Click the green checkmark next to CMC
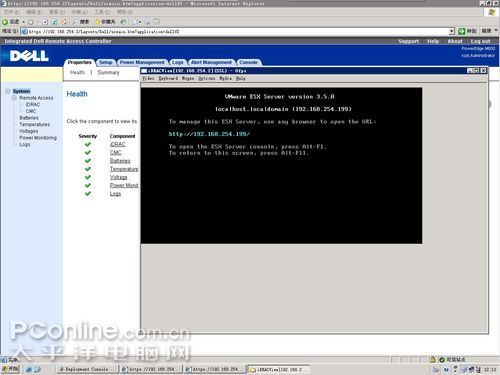This screenshot has height=375, width=500. [x=88, y=152]
